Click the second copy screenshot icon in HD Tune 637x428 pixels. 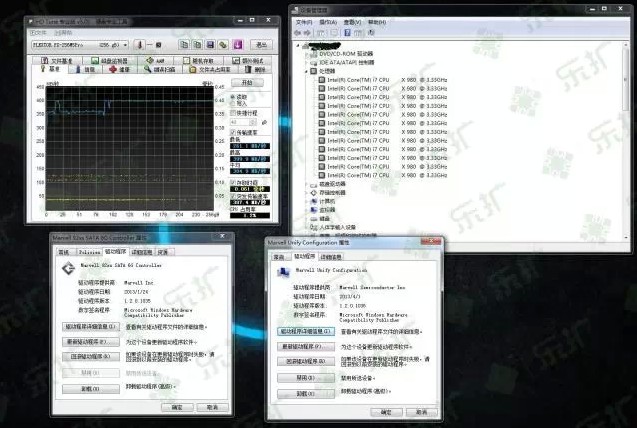point(197,45)
